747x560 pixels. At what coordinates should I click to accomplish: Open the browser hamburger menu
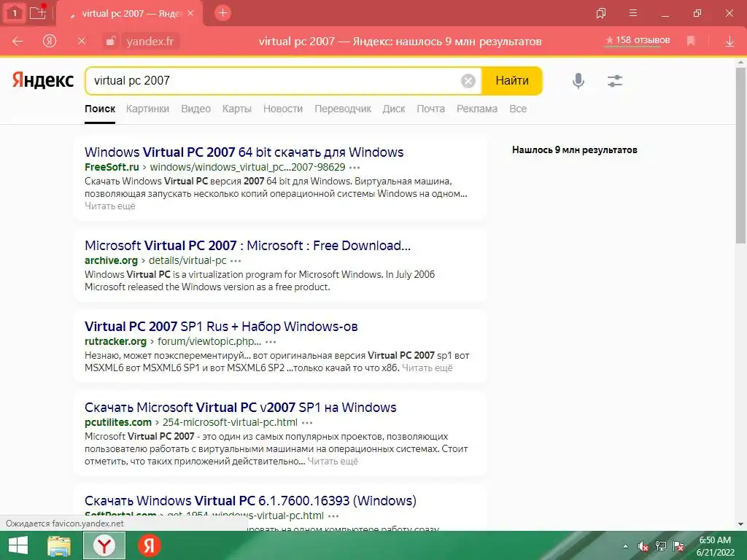633,13
